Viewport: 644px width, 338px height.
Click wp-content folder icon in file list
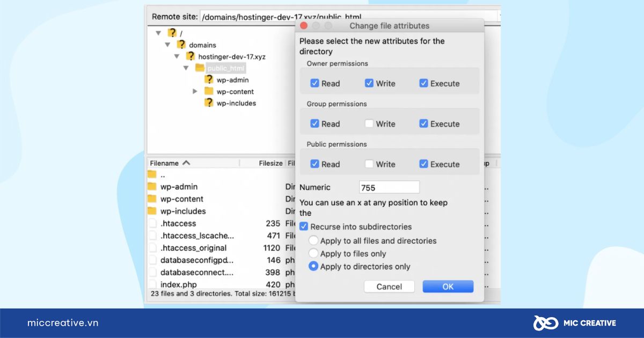tap(152, 199)
